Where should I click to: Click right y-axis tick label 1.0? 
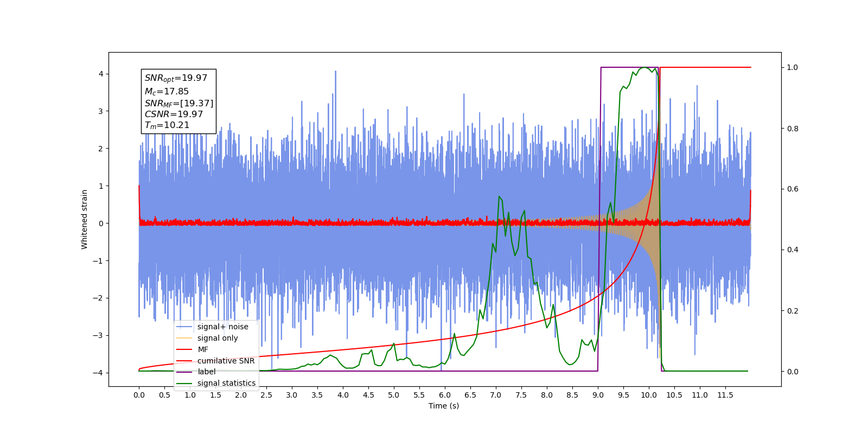pos(793,67)
